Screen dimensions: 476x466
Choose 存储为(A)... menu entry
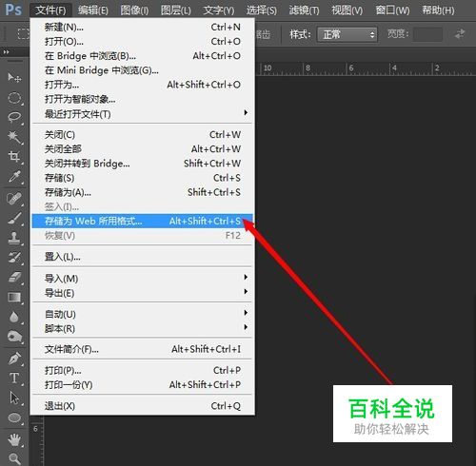(143, 192)
